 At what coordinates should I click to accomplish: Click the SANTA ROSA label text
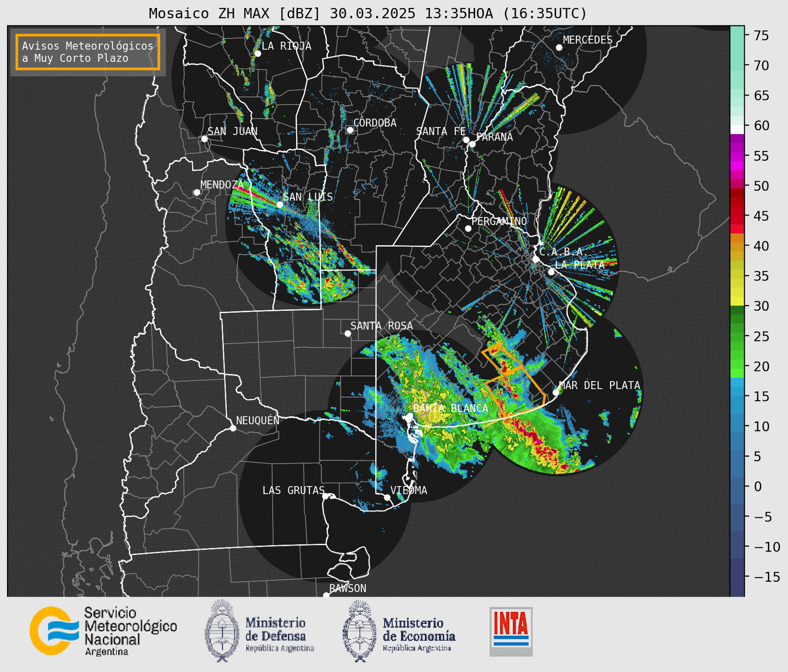click(x=382, y=326)
